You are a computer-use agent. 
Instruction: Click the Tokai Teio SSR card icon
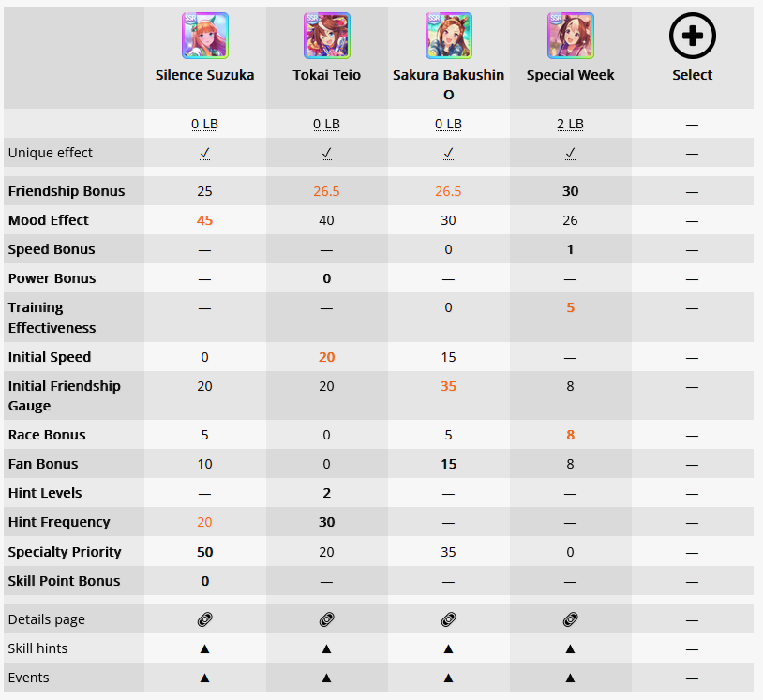[326, 36]
